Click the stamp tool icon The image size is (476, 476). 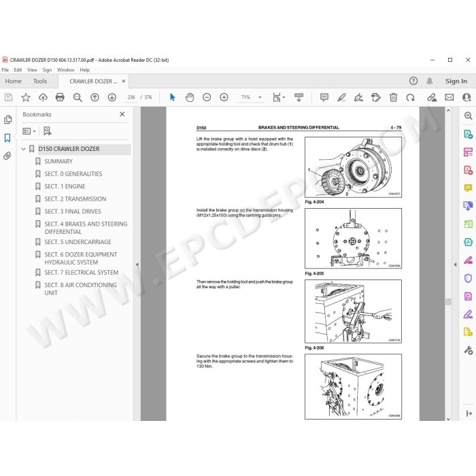point(376,97)
